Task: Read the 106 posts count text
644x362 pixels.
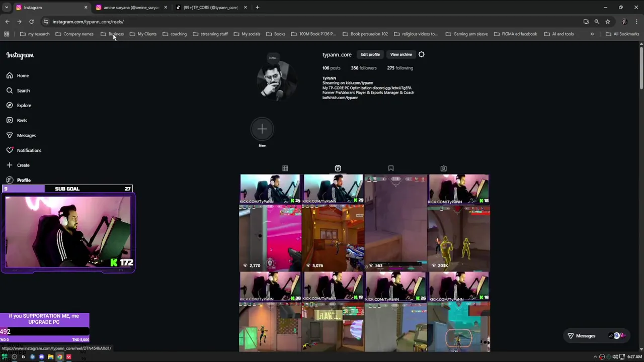Action: (332, 68)
